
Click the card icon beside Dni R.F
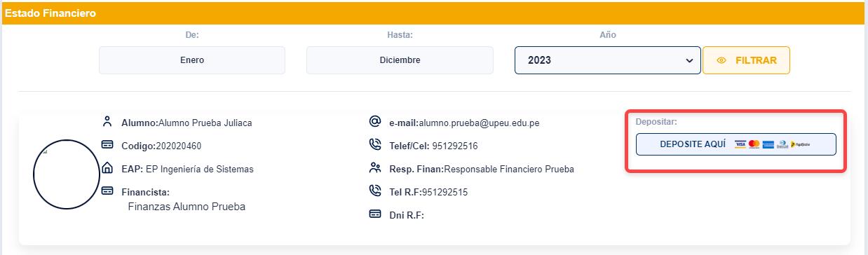[374, 214]
